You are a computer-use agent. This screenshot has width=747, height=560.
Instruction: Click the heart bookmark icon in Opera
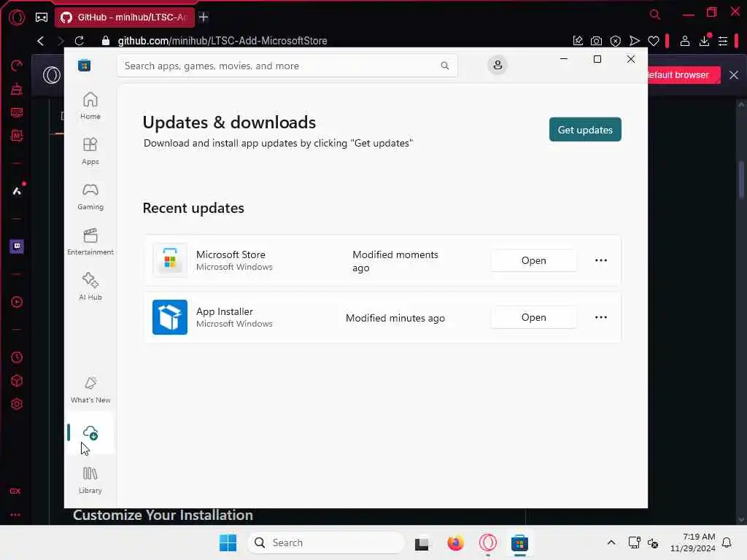click(x=653, y=41)
